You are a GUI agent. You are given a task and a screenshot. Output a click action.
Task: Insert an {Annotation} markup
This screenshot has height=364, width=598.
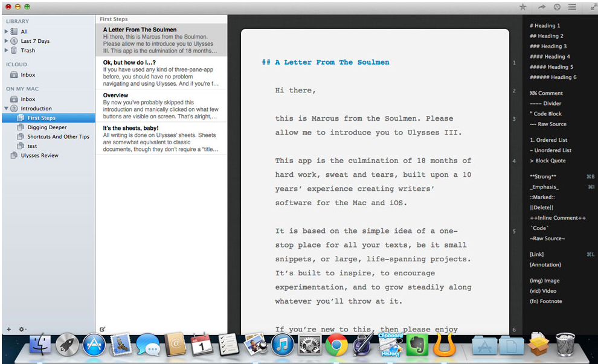(545, 264)
